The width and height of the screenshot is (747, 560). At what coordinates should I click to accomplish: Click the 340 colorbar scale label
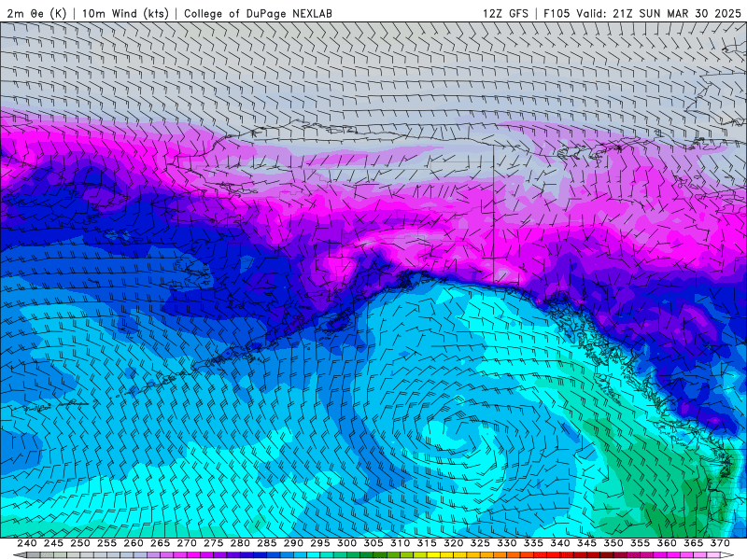point(560,543)
